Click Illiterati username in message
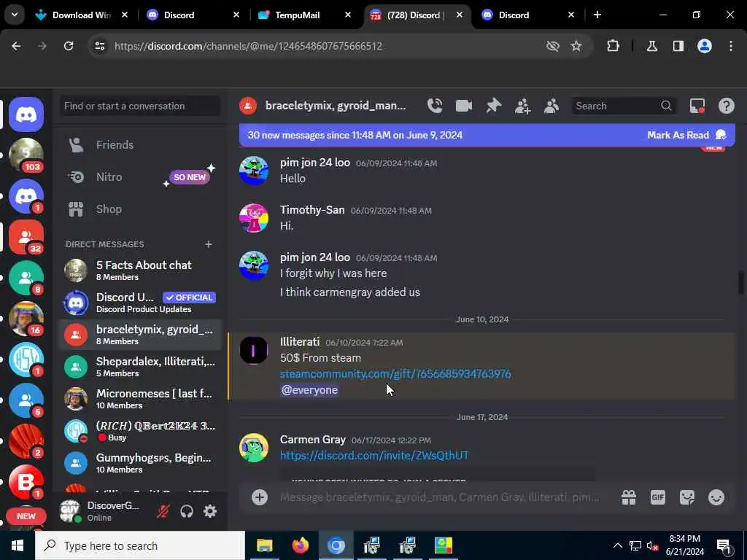 click(300, 342)
